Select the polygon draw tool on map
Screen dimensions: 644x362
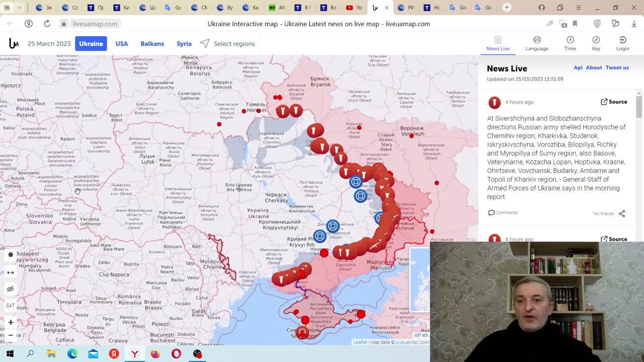pyautogui.click(x=11, y=254)
